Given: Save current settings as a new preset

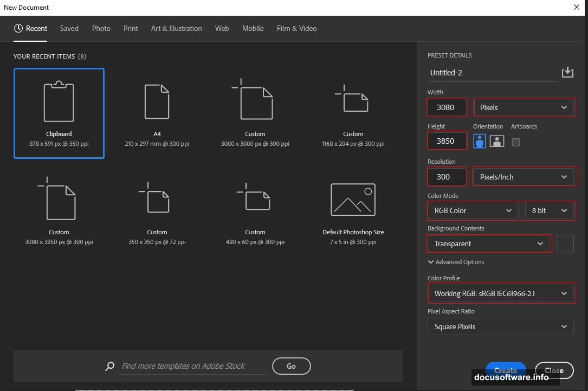Looking at the screenshot, I should tap(567, 72).
